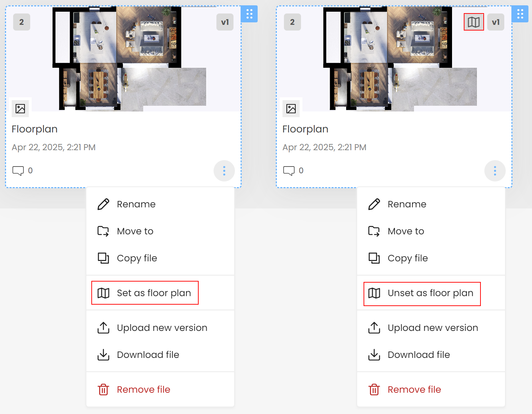532x414 pixels.
Task: Click image type icon on right card
Action: tap(291, 109)
